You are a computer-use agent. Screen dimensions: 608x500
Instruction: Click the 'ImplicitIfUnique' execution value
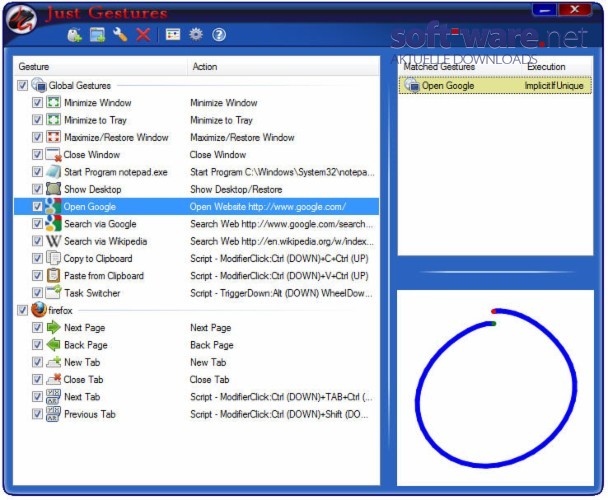(x=554, y=86)
